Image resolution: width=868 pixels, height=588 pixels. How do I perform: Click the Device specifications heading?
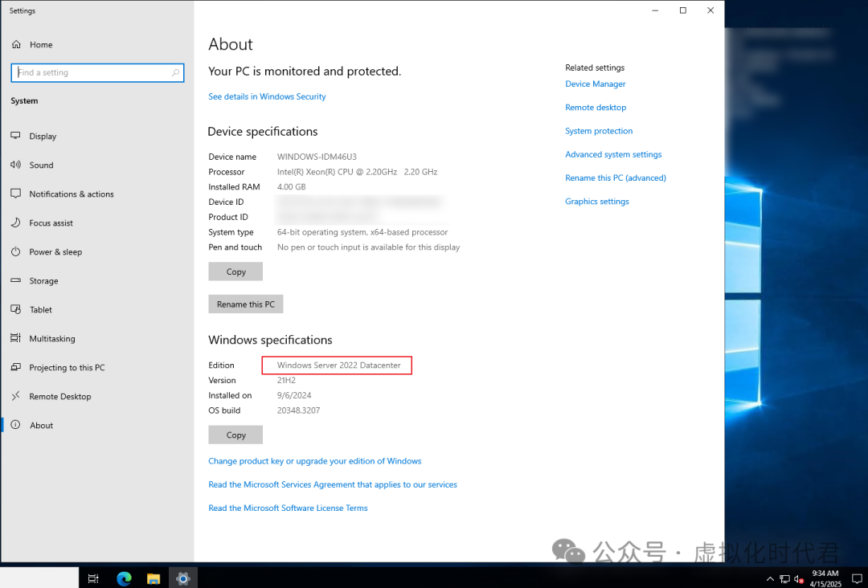(262, 131)
